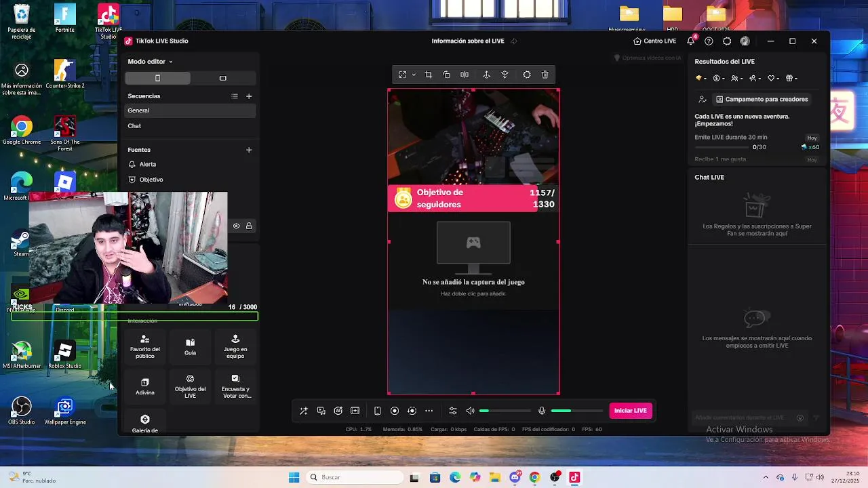Open the Secuencias list options icon

235,96
